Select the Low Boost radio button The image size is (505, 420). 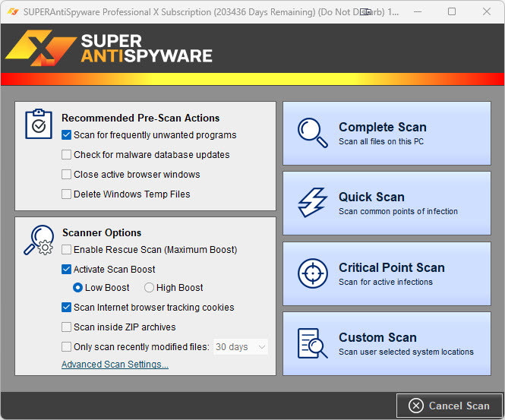click(78, 288)
